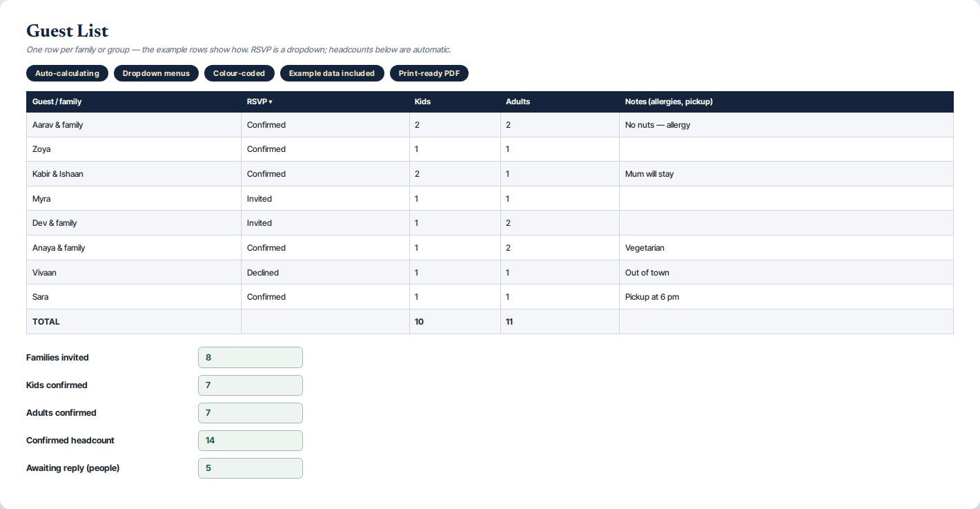Click the Zoya guest name cell
The image size is (980, 509).
pyautogui.click(x=133, y=149)
